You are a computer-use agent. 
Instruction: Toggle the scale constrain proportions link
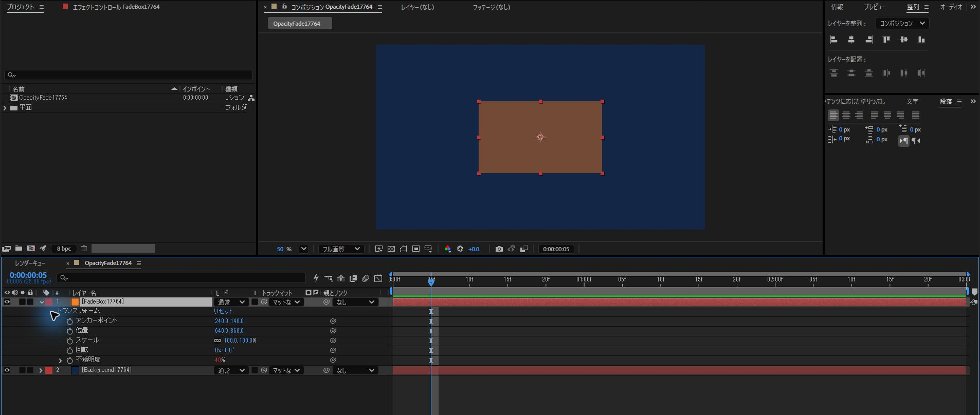click(217, 341)
